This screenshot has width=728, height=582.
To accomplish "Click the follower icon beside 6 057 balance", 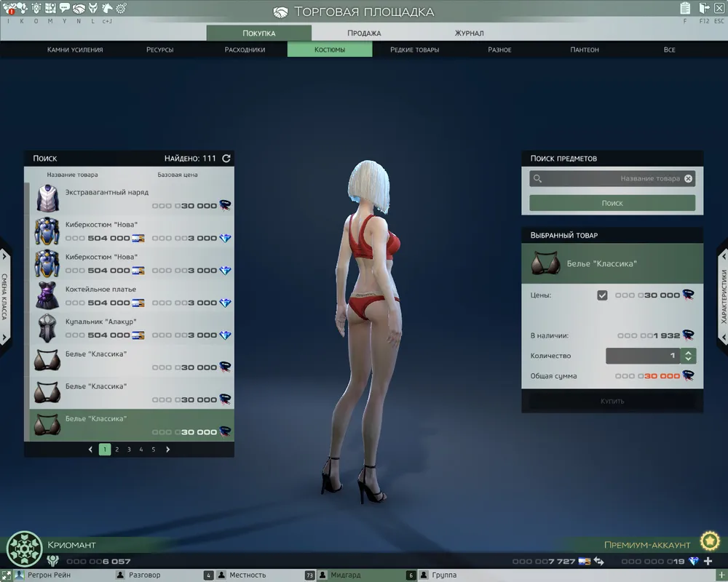I will [x=53, y=561].
